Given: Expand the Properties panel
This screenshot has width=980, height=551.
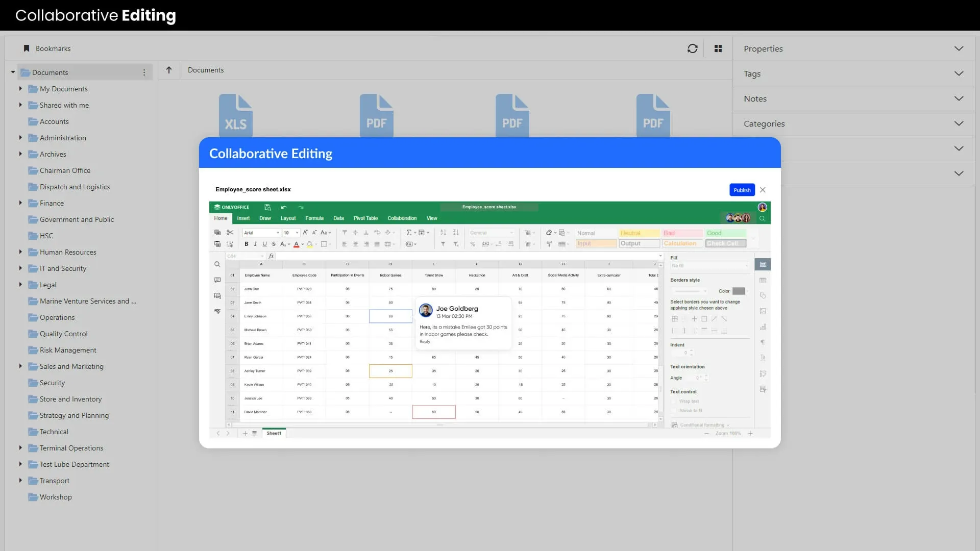Looking at the screenshot, I should [959, 48].
